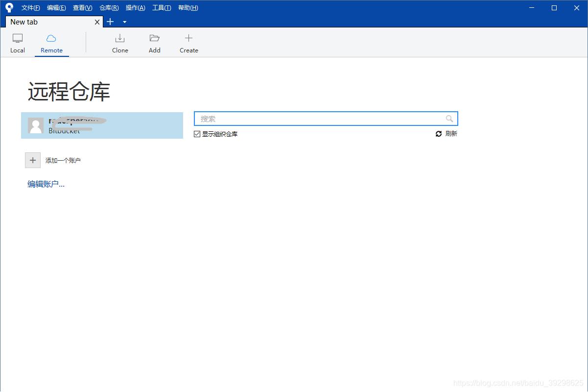Click the Create repository plus icon
The image size is (588, 392).
tap(188, 38)
